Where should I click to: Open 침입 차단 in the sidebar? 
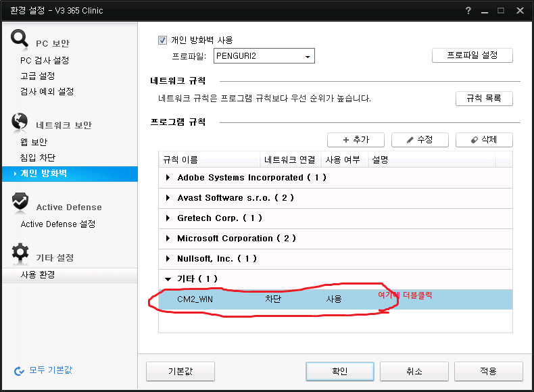point(38,157)
